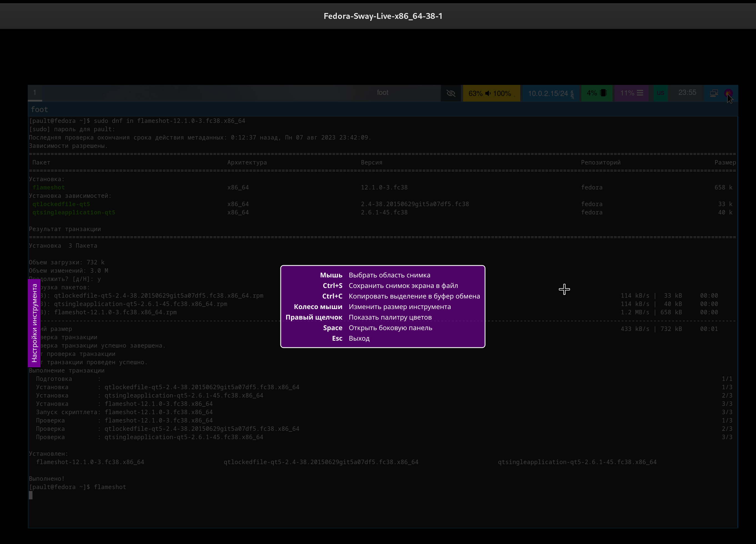Click the green flameshot package name under Установка
Screen dimensions: 756x544
49,188
